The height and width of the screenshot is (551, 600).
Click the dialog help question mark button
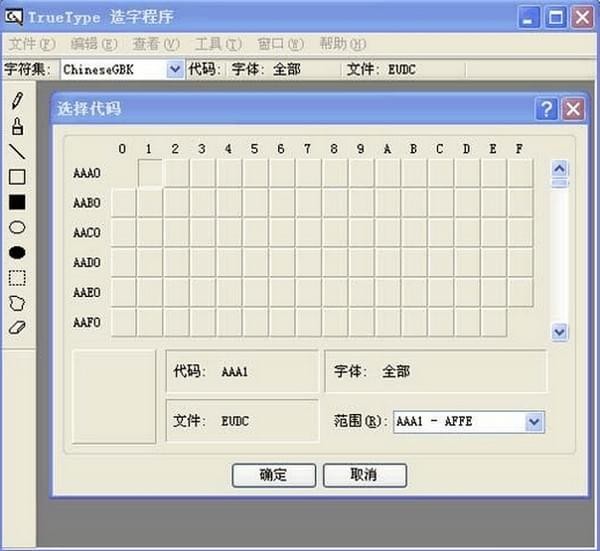click(546, 110)
